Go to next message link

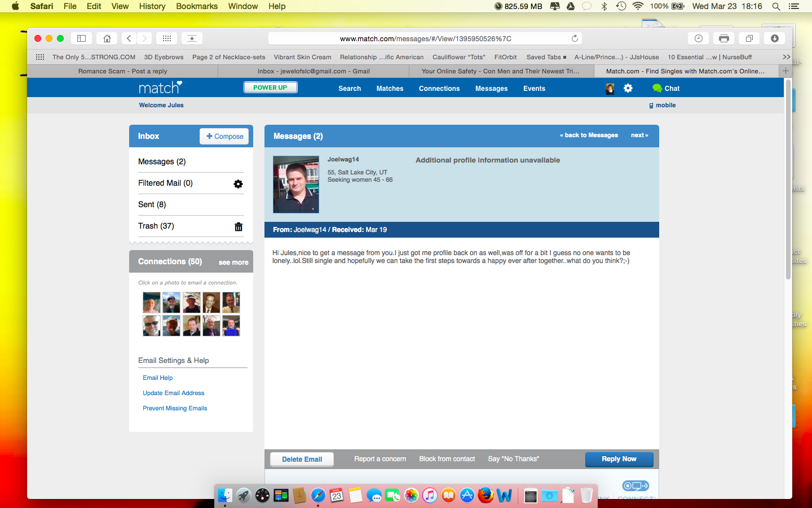(639, 135)
